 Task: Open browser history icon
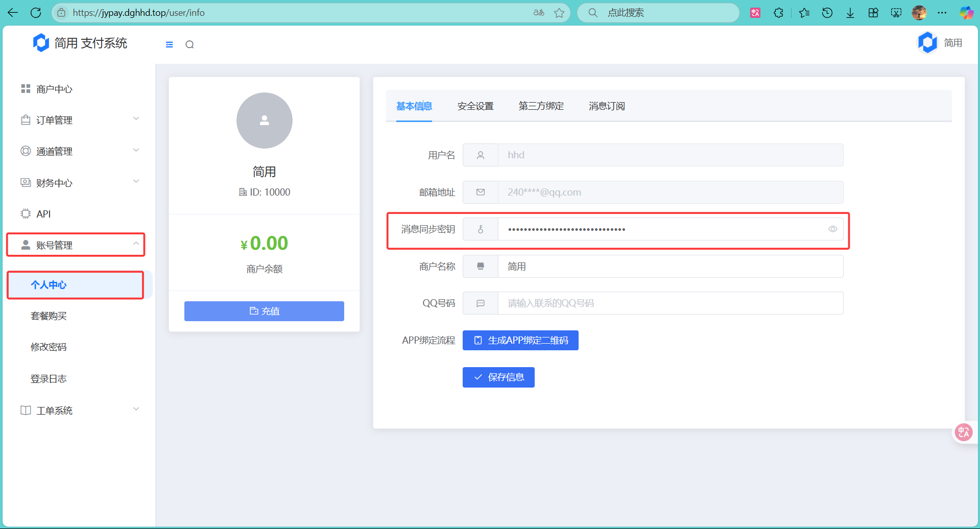pos(827,13)
